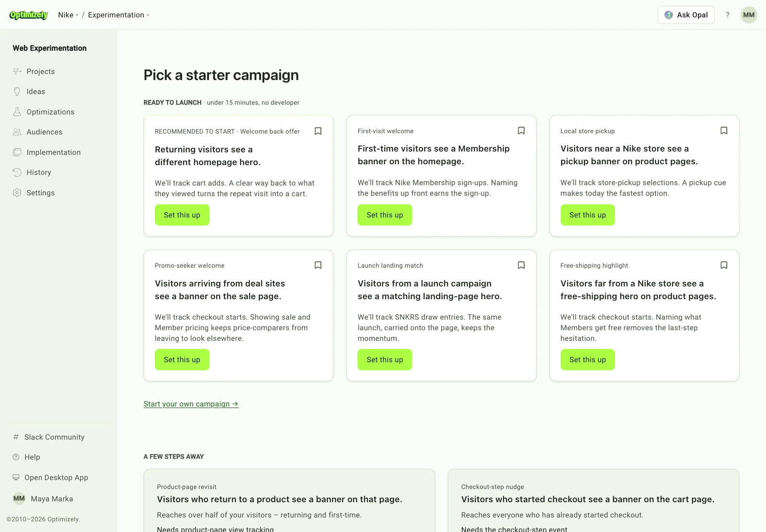
Task: Bookmark the Welcome back offer card
Action: tap(318, 131)
